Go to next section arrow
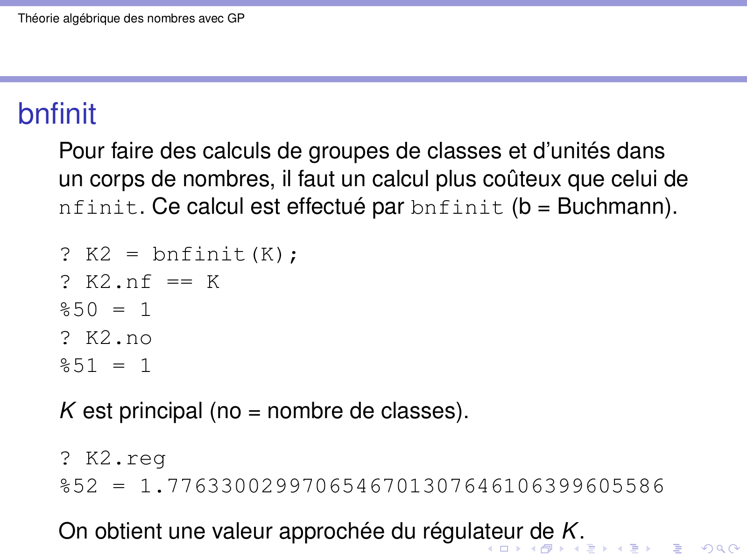Image resolution: width=747 pixels, height=560 pixels. (648, 549)
